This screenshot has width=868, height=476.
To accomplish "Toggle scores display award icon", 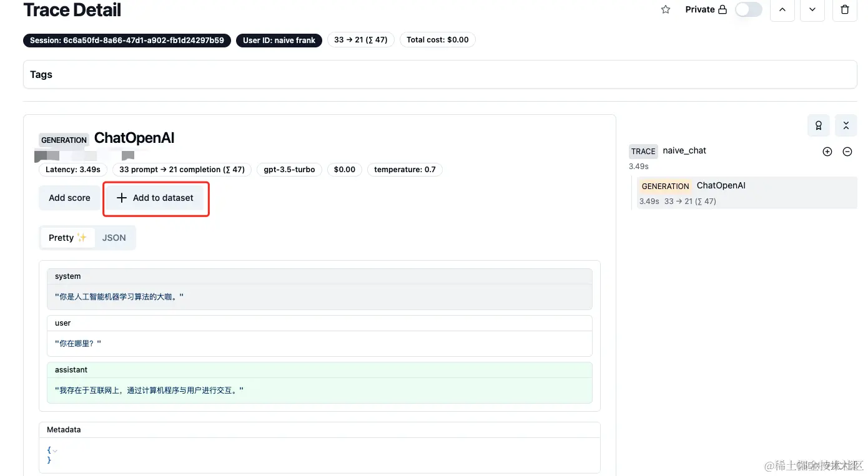I will point(819,125).
